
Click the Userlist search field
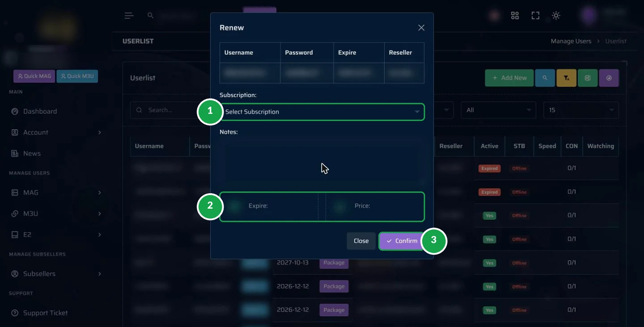[x=170, y=110]
